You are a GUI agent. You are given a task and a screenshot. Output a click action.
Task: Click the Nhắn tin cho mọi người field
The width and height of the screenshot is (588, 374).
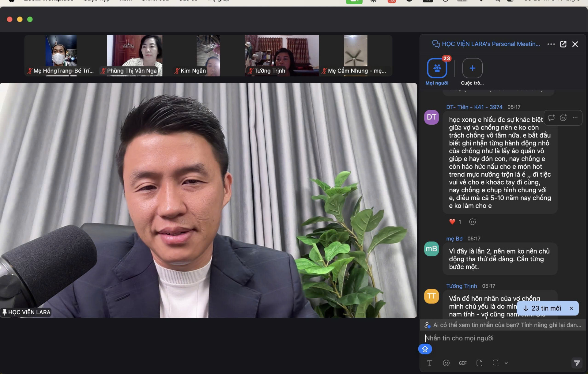502,338
